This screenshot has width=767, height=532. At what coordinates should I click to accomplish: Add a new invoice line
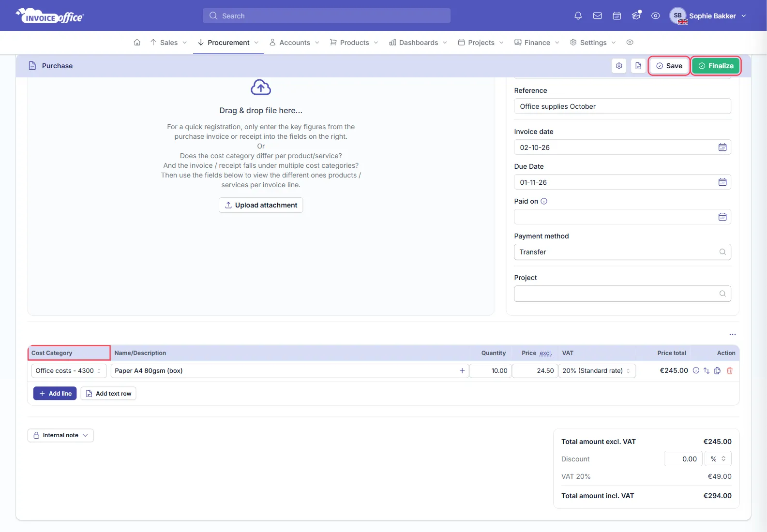tap(55, 394)
